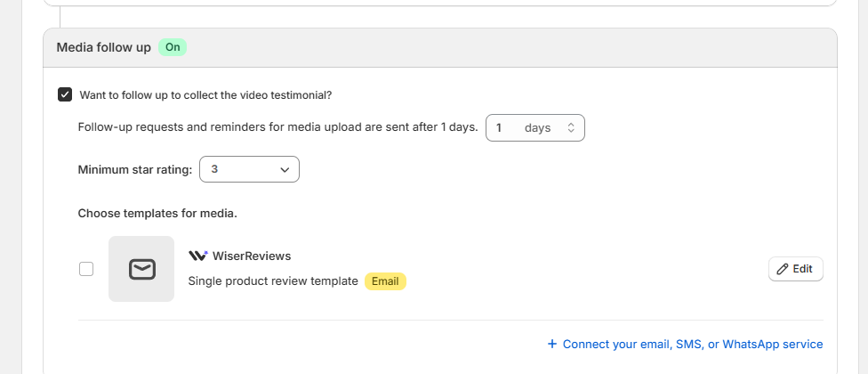868x374 pixels.
Task: Click the days stepper arrows
Action: point(571,128)
